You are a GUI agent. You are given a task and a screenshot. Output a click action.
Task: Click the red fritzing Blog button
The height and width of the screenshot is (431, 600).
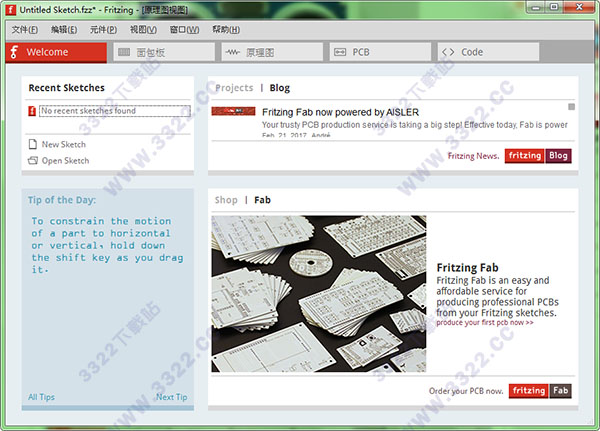[x=538, y=156]
